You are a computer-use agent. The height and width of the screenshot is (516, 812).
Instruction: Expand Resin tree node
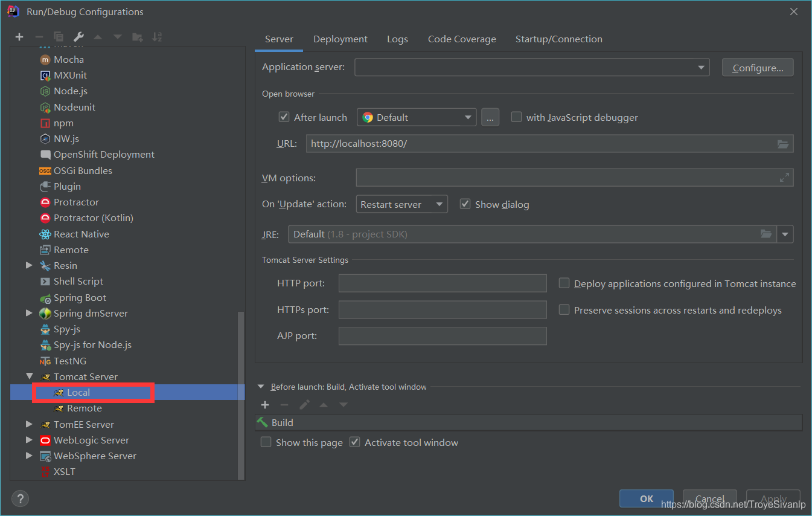pyautogui.click(x=29, y=265)
